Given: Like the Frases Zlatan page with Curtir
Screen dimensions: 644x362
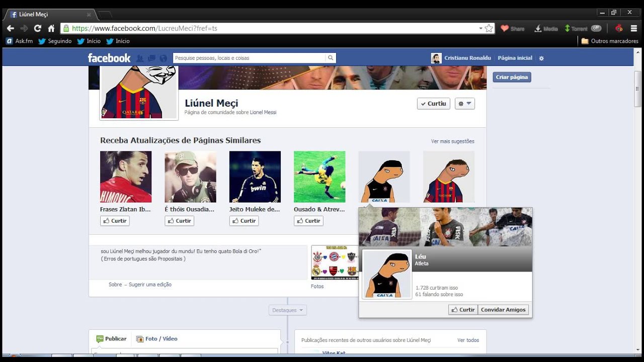Looking at the screenshot, I should (115, 221).
